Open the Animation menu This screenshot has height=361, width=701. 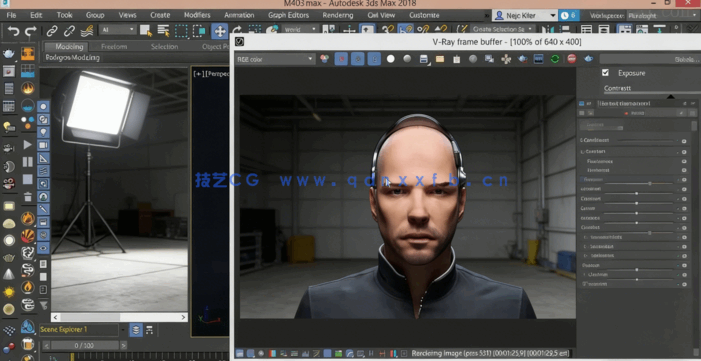pos(239,15)
